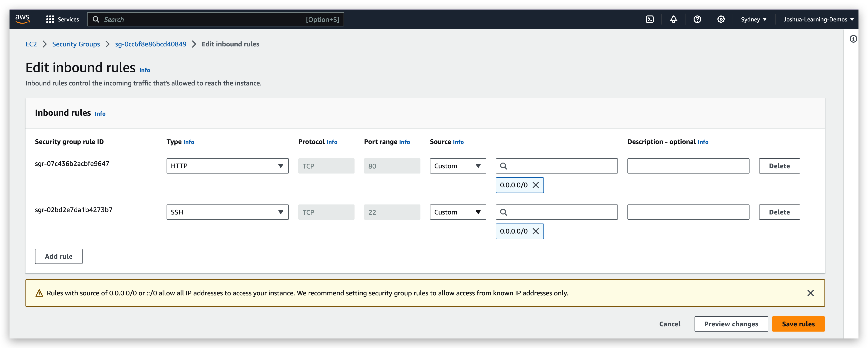Remove the 0.0.0.0/0 source from HTTP rule
Screen dimensions: 868x348
pos(535,185)
